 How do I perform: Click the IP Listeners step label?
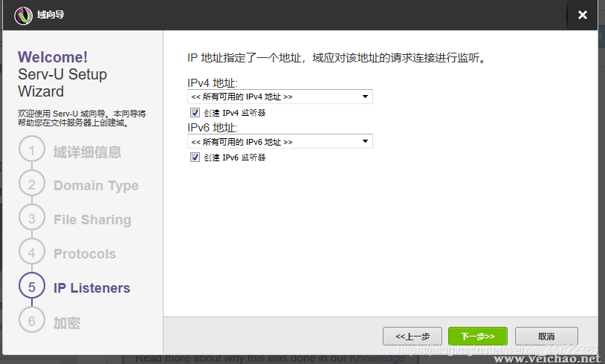coord(92,288)
